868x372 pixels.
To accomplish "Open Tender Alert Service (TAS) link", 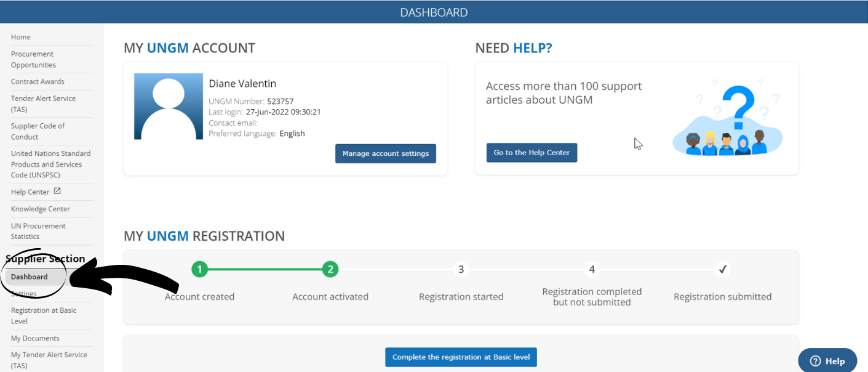I will click(x=43, y=103).
